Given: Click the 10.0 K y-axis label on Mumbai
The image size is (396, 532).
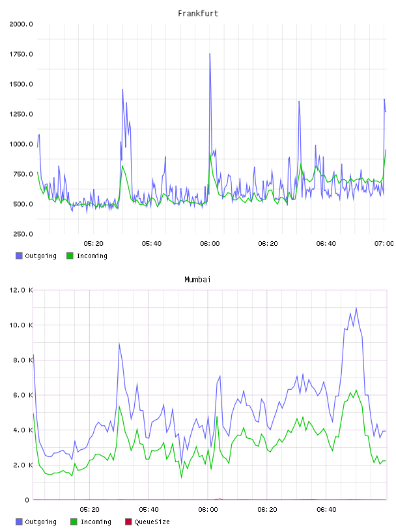Looking at the screenshot, I should pos(21,325).
